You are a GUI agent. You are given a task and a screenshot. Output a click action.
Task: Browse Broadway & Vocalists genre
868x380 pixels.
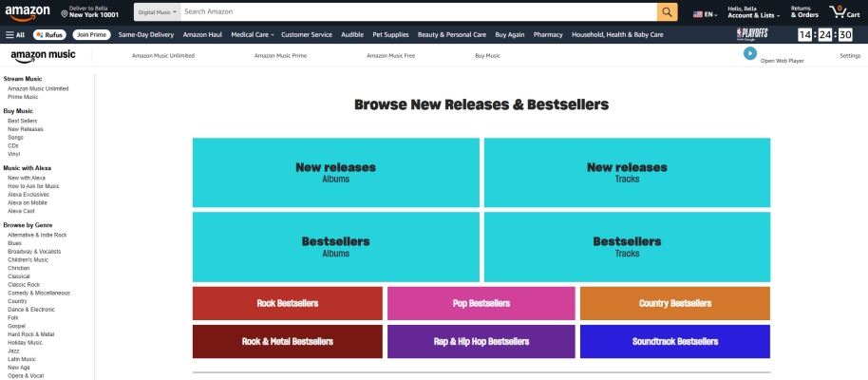(34, 252)
